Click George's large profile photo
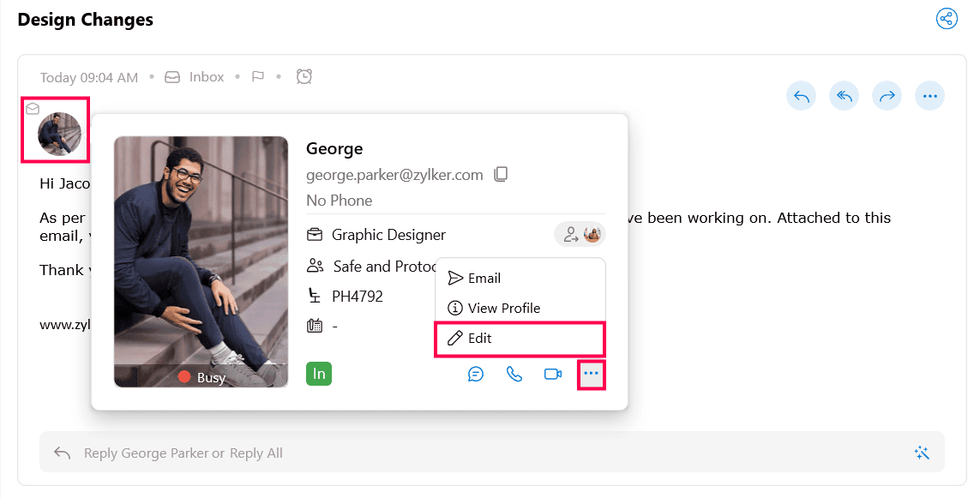The height and width of the screenshot is (498, 980). (201, 261)
